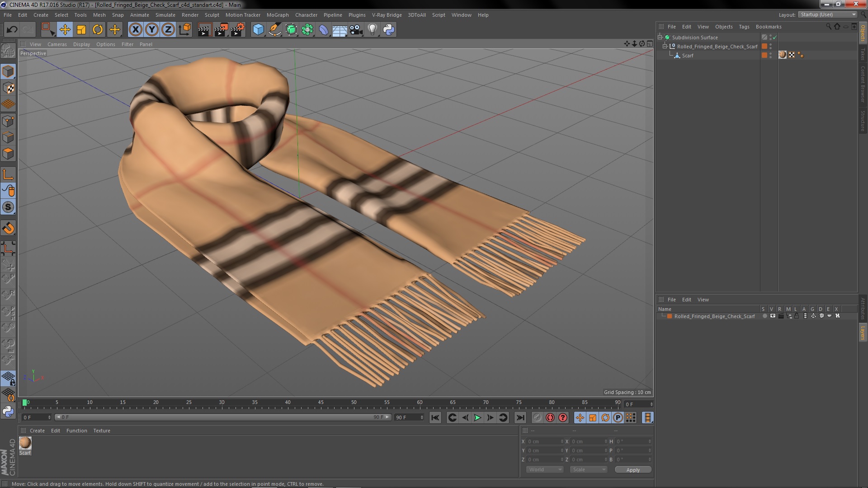Click the Apply button
The width and height of the screenshot is (868, 488).
coord(633,469)
